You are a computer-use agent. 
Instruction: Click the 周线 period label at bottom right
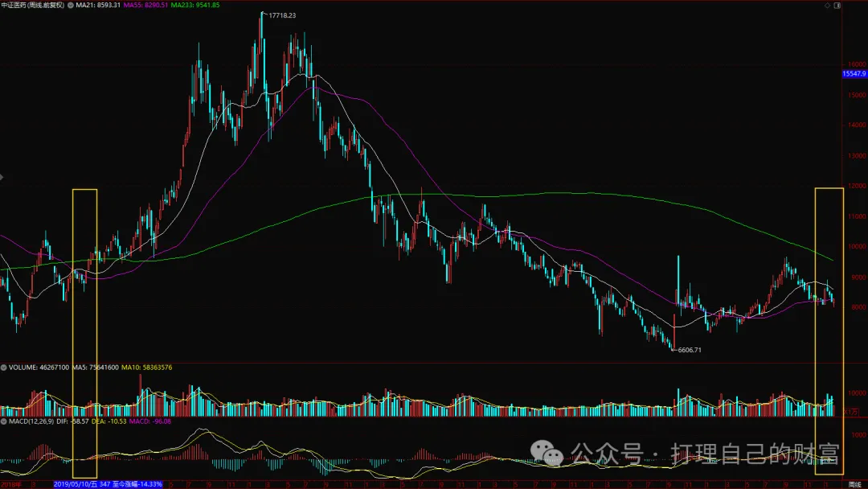(x=854, y=484)
